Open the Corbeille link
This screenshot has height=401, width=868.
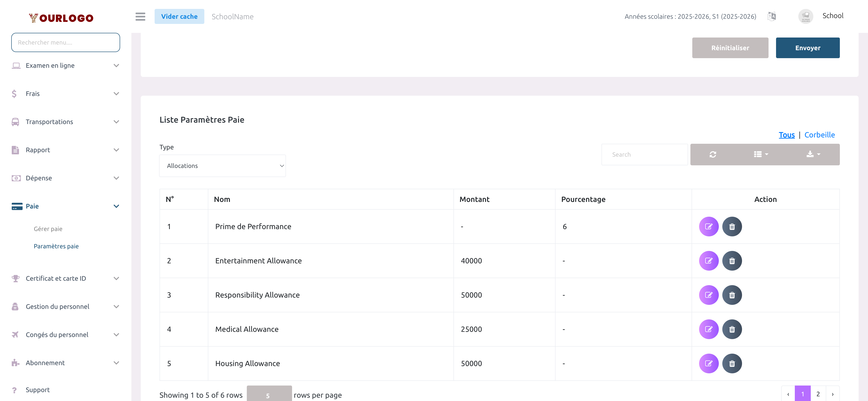click(819, 135)
